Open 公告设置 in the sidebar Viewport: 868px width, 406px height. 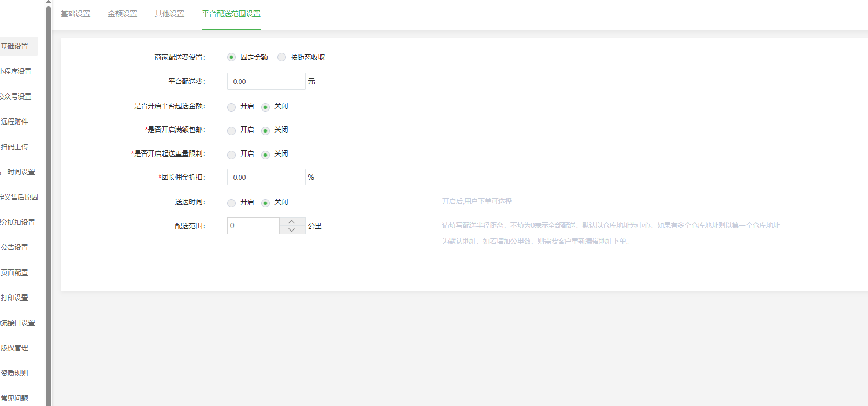[15, 247]
